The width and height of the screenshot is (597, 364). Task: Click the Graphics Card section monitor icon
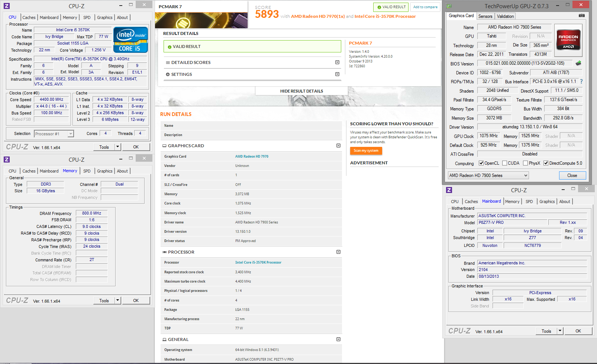164,146
